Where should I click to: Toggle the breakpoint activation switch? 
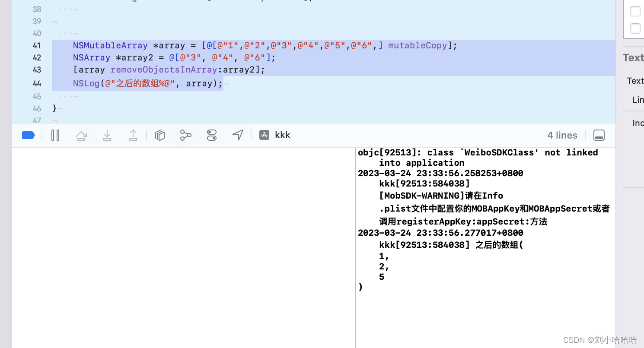click(x=28, y=135)
